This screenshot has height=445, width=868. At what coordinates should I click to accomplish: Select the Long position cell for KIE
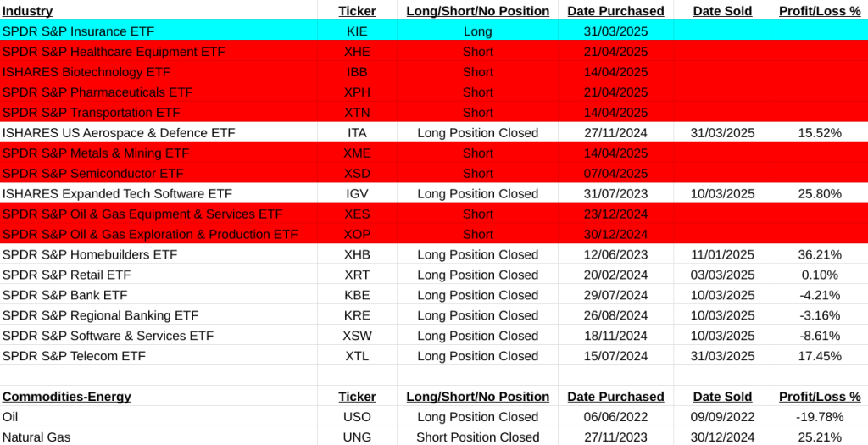[477, 31]
